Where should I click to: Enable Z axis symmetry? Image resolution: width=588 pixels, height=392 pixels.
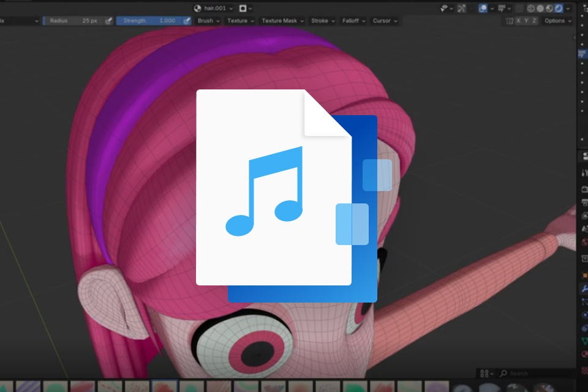pyautogui.click(x=534, y=21)
